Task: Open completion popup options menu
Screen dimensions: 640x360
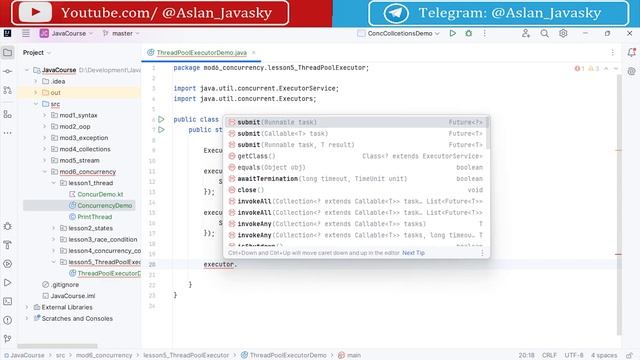Action: [482, 253]
